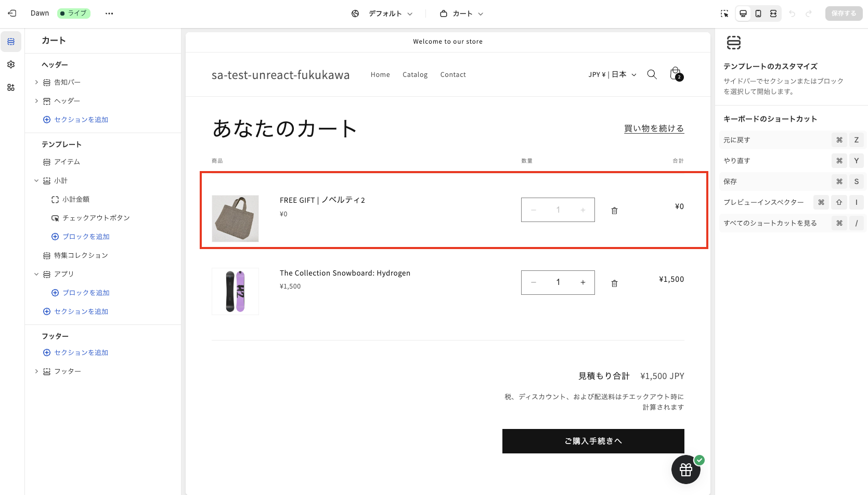
Task: Open the Catalog navigation tab
Action: click(414, 74)
